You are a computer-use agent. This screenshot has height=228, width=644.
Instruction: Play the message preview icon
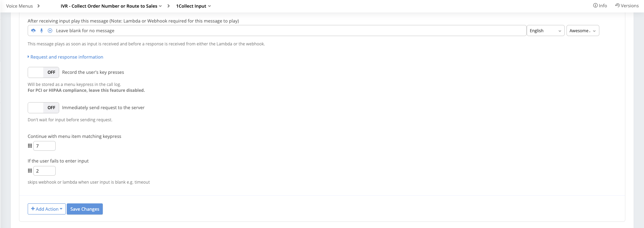[50, 30]
